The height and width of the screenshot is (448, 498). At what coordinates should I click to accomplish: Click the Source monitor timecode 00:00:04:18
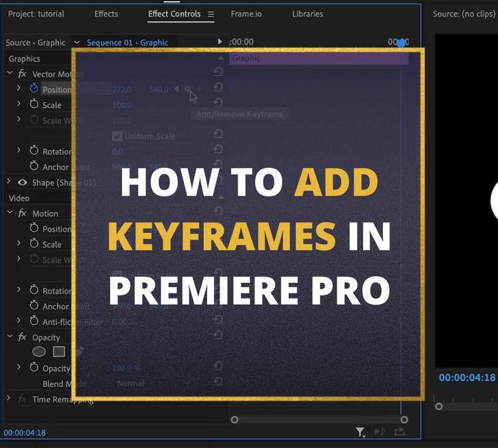467,378
